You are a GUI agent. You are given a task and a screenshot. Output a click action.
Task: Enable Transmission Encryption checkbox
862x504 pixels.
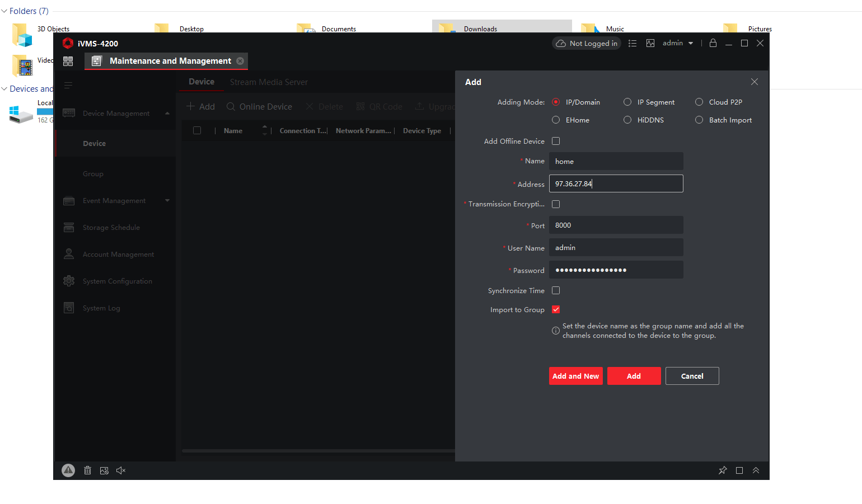tap(556, 204)
